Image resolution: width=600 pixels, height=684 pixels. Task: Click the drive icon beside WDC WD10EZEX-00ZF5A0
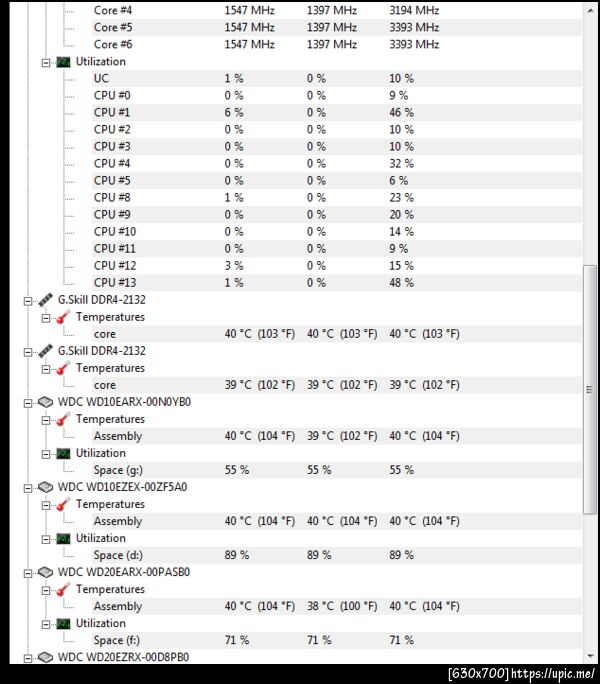click(45, 487)
